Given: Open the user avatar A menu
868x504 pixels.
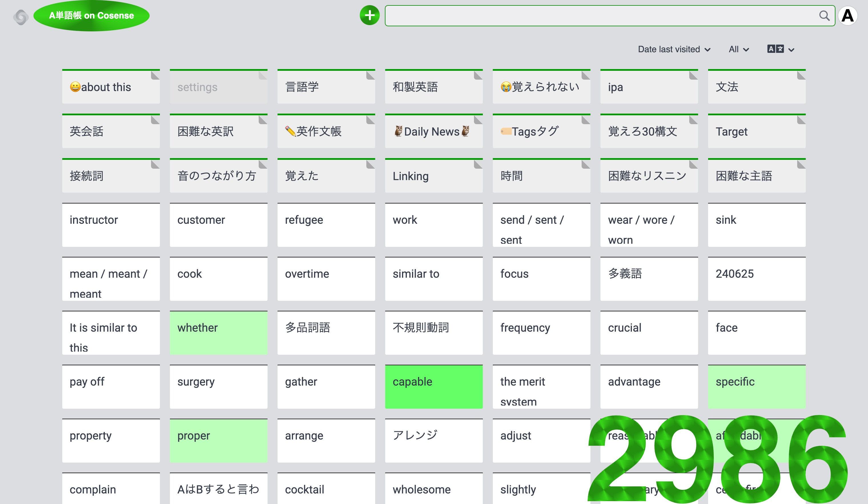Looking at the screenshot, I should [x=848, y=16].
